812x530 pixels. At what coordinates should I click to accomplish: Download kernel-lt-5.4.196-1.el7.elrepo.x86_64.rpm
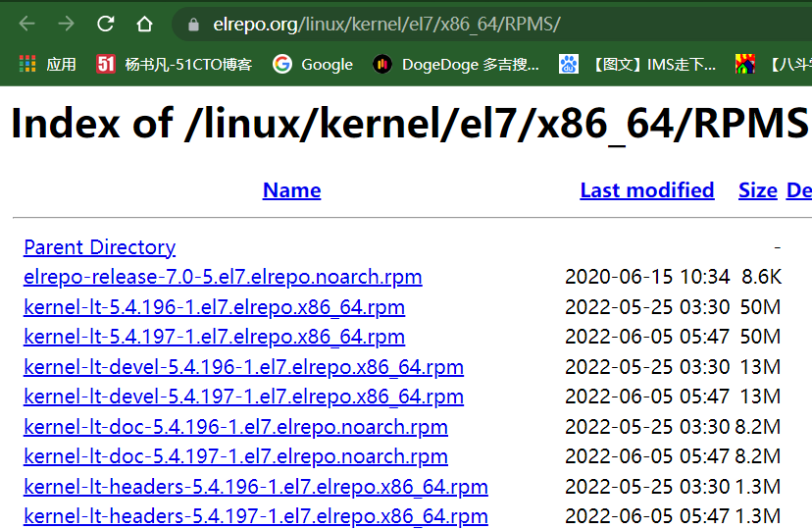[215, 306]
